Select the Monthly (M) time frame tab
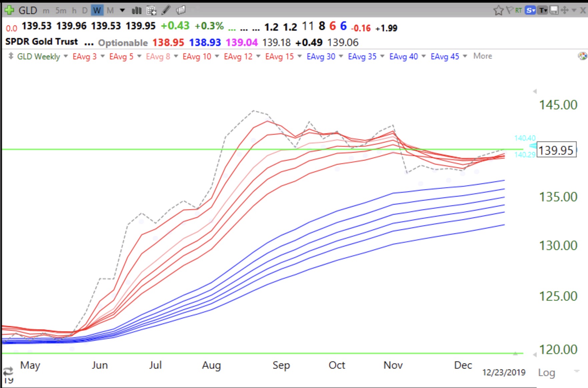This screenshot has width=588, height=388. 110,11
